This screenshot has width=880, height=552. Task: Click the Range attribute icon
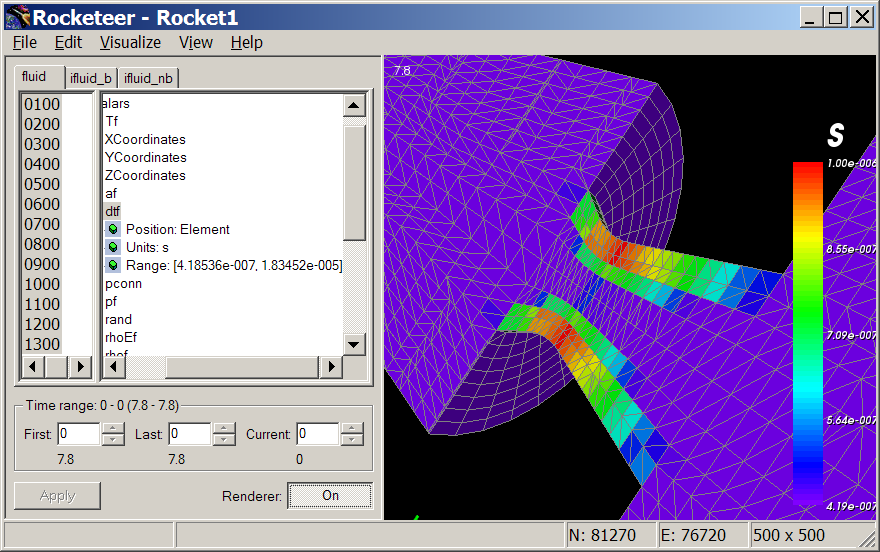point(113,265)
